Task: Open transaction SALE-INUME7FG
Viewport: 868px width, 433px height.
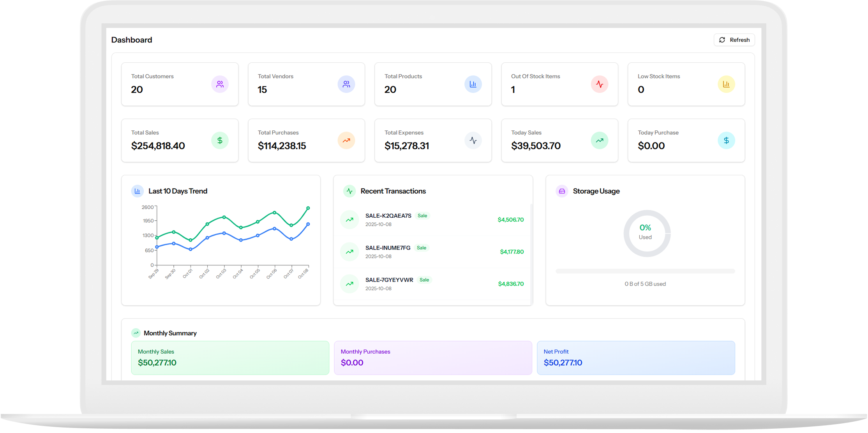Action: [x=388, y=248]
